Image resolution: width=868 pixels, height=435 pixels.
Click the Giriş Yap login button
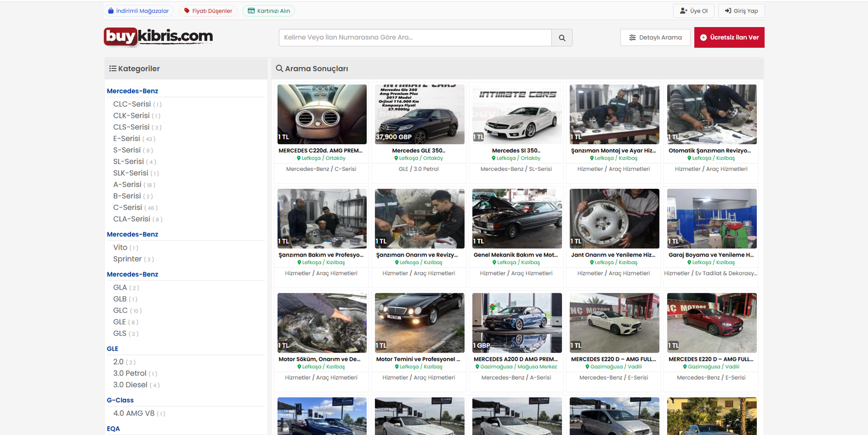(741, 11)
